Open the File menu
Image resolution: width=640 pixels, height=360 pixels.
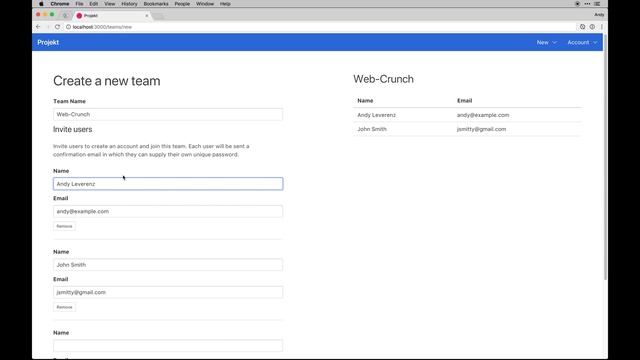click(x=79, y=4)
